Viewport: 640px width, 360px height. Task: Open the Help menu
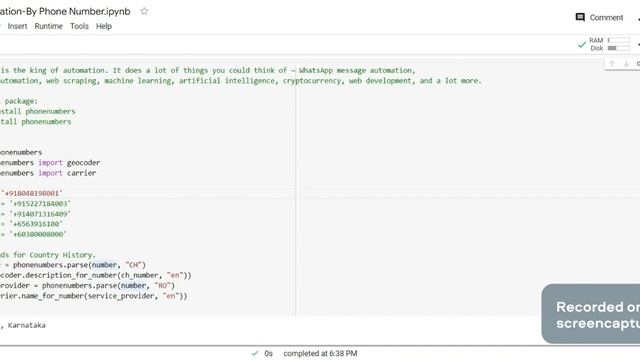104,26
